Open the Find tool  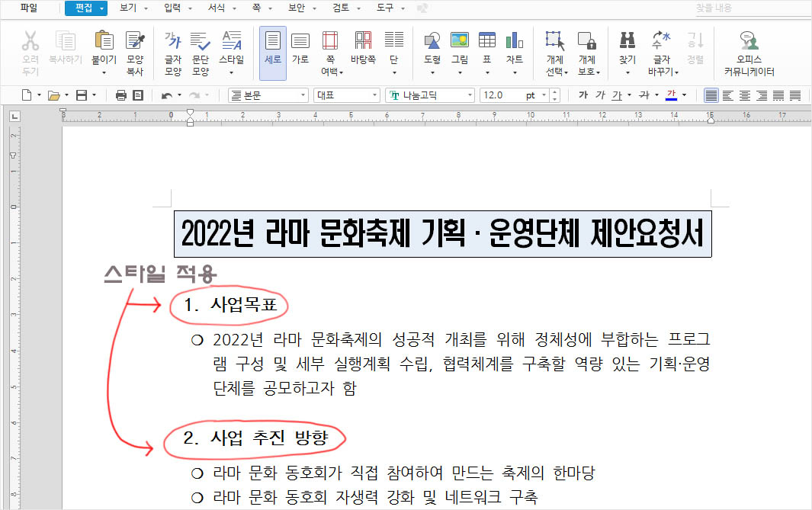626,47
